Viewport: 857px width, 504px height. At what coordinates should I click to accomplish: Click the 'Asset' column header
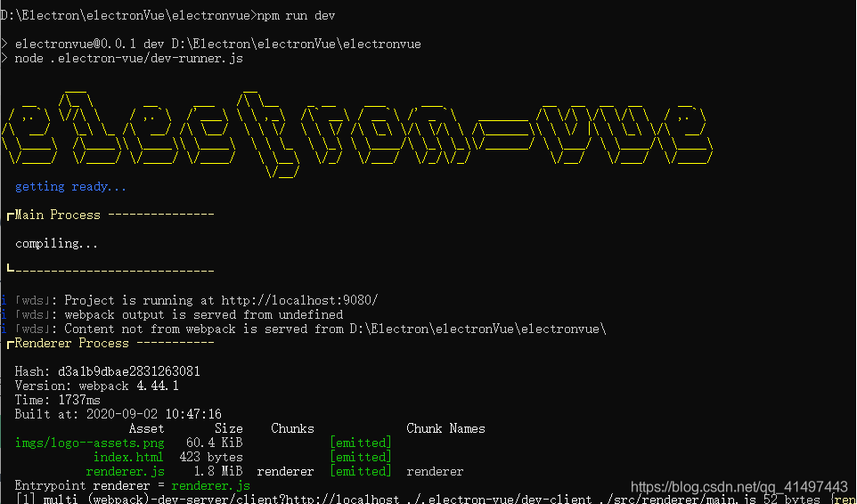(146, 428)
